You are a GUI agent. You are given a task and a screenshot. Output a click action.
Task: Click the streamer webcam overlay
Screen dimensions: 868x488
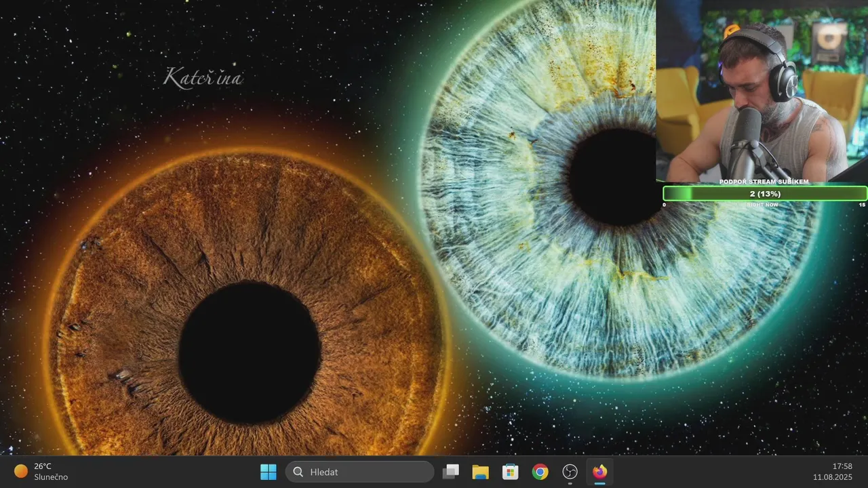(762, 91)
